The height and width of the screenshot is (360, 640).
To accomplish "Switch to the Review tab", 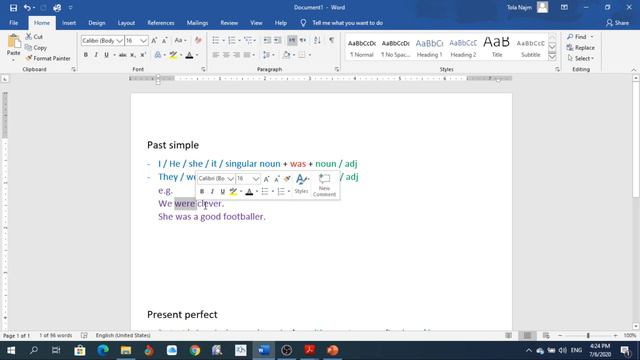I will (x=229, y=23).
